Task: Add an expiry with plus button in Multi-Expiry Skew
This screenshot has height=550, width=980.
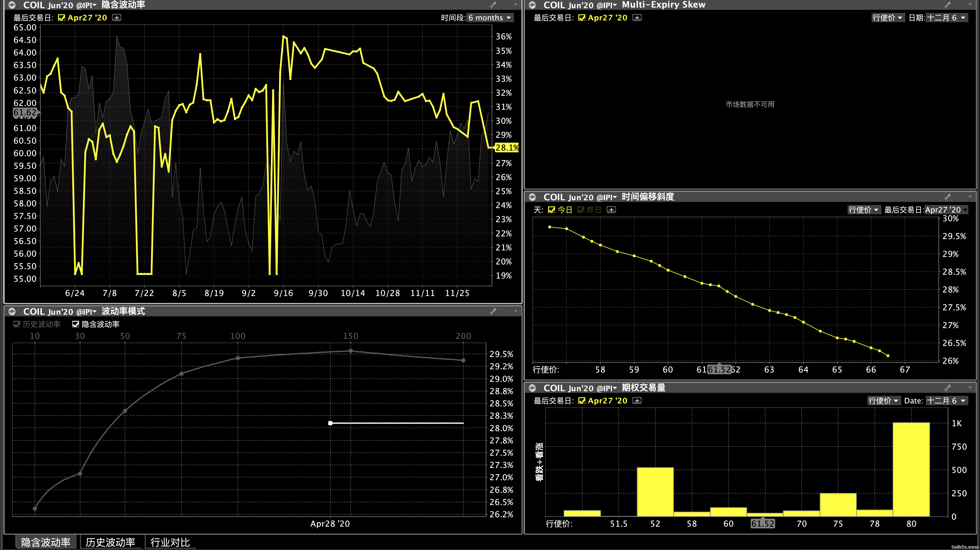Action: coord(637,18)
